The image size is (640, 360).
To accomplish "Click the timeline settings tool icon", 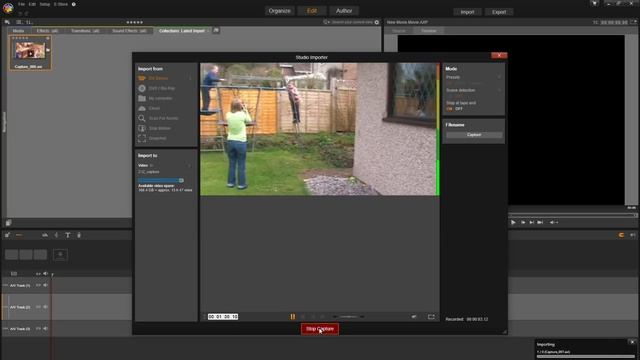I will coord(7,235).
